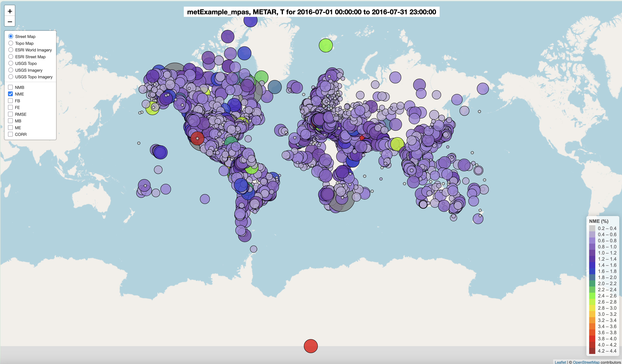This screenshot has width=622, height=364.
Task: Click the 2.4 – 2.6 green legend swatch
Action: pyautogui.click(x=592, y=296)
